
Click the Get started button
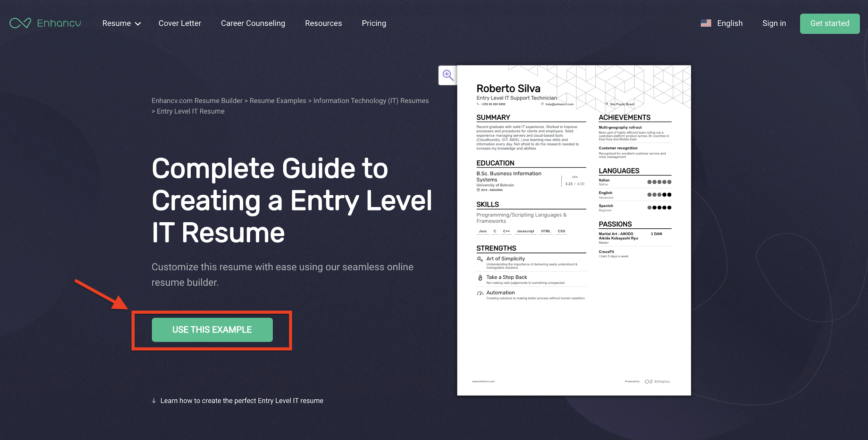point(830,23)
